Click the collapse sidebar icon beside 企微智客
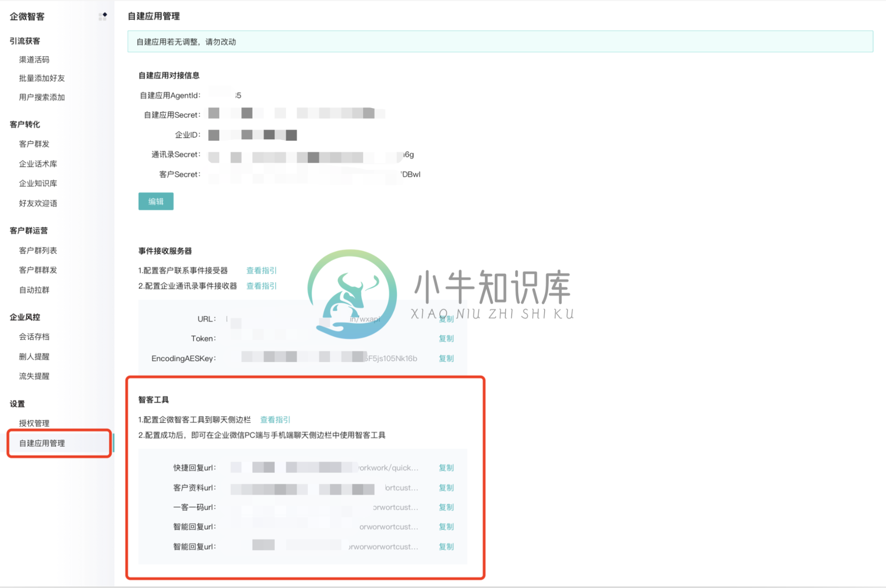 tap(103, 17)
